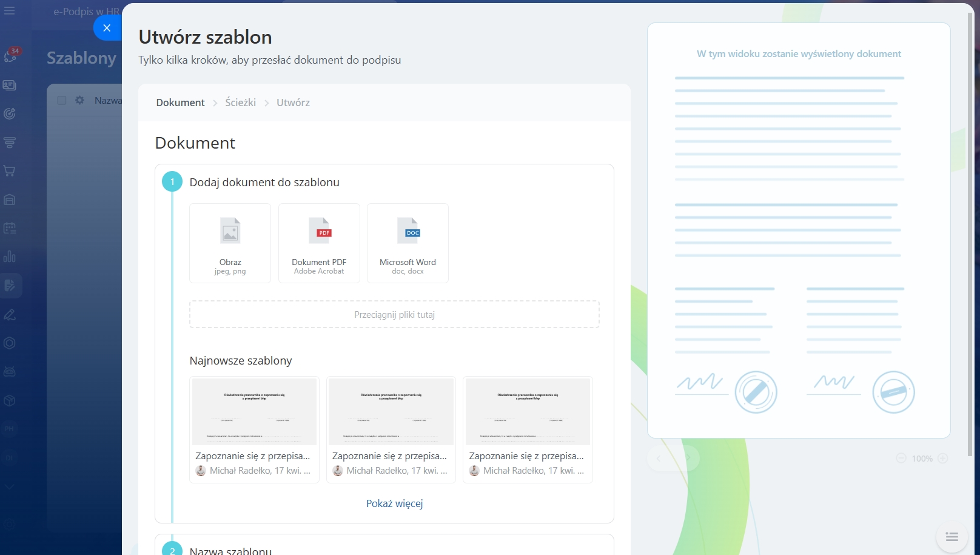Screen dimensions: 980x555
Task: Click the Najnowsze szablony heading
Action: pyautogui.click(x=241, y=360)
